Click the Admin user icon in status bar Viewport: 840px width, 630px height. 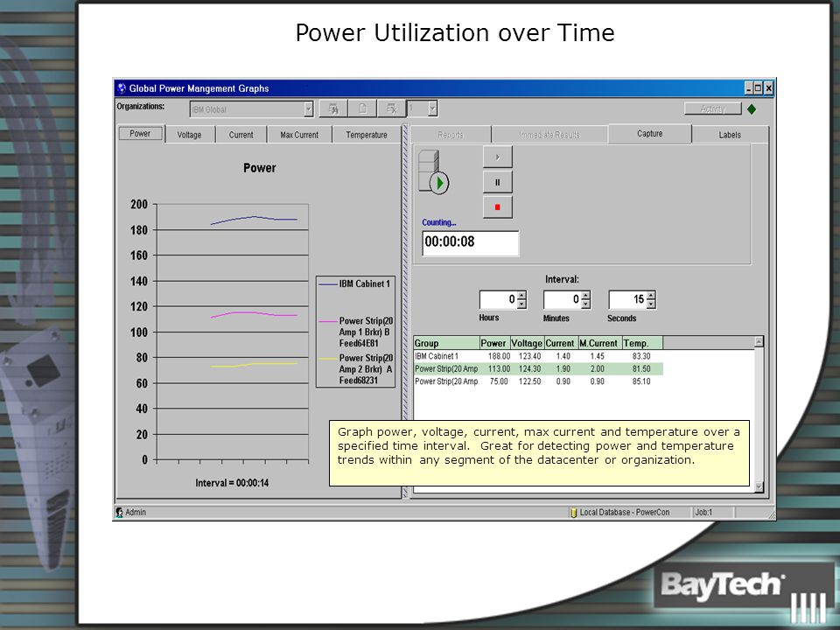[x=120, y=512]
